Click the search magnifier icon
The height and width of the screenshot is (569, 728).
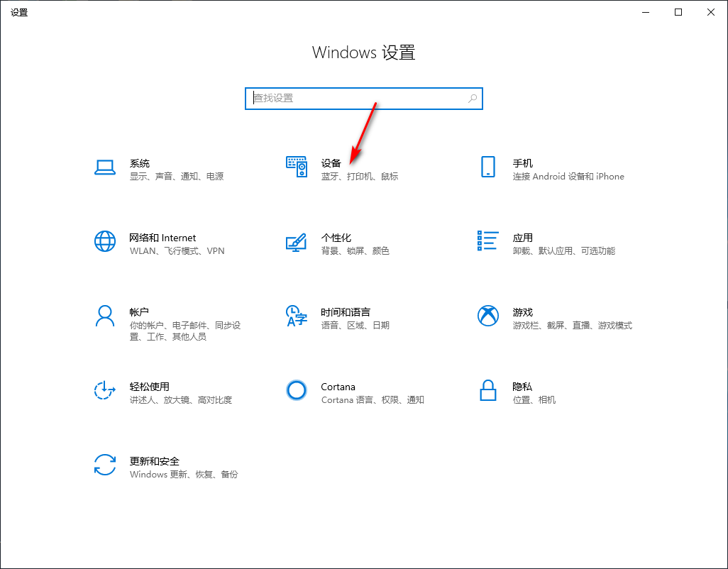472,99
